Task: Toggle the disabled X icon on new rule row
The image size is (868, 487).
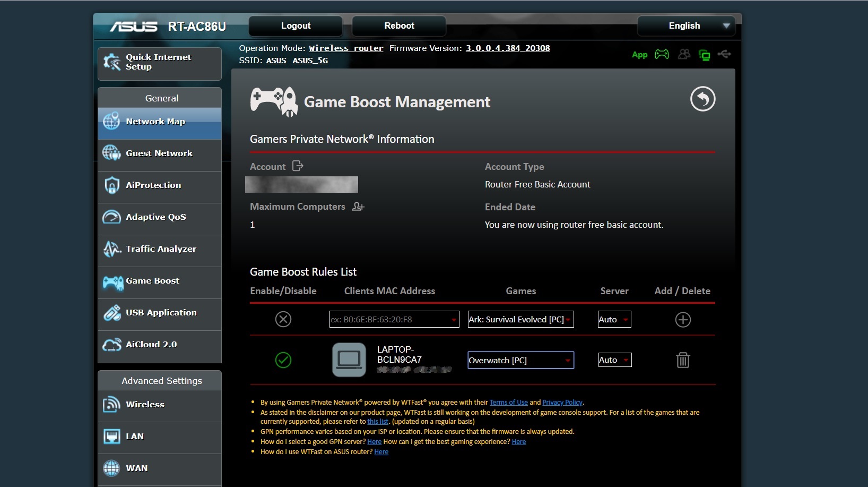Action: coord(283,319)
